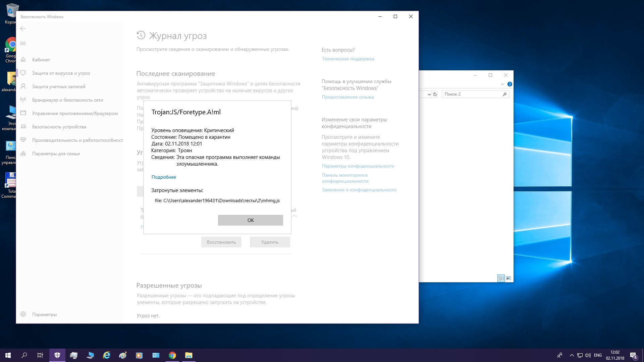Click the device security laptop icon
Screen dimensions: 644x362
tap(23, 127)
